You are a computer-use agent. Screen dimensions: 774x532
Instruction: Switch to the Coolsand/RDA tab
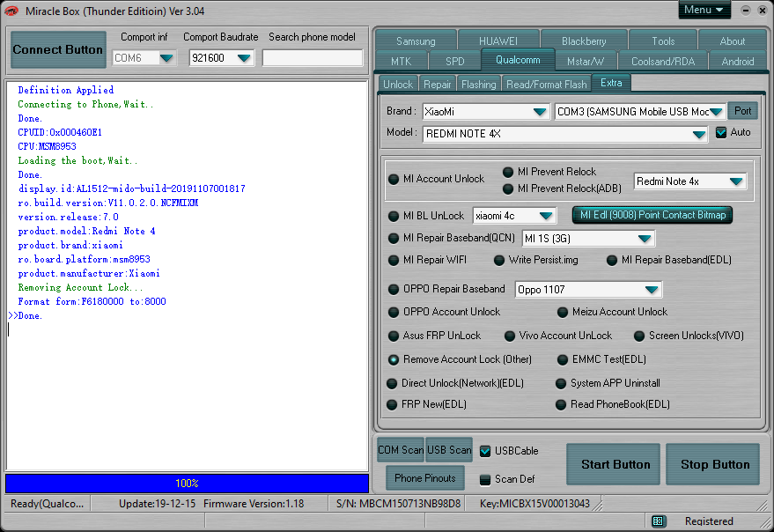pyautogui.click(x=663, y=62)
